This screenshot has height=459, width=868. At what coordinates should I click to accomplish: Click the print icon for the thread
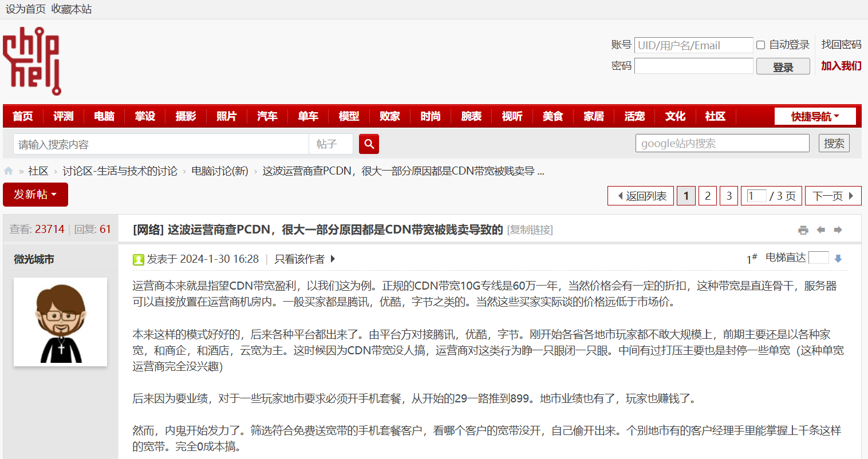pyautogui.click(x=803, y=230)
